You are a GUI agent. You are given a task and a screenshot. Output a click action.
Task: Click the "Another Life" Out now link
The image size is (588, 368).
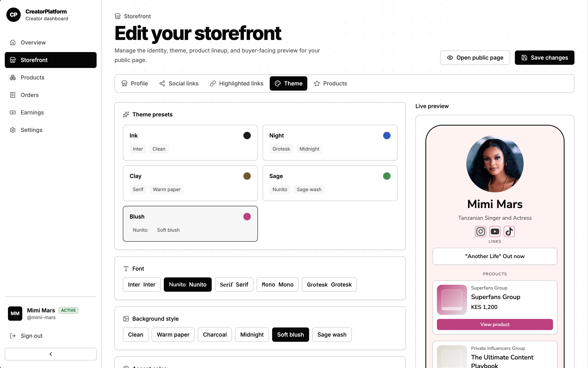pyautogui.click(x=495, y=256)
